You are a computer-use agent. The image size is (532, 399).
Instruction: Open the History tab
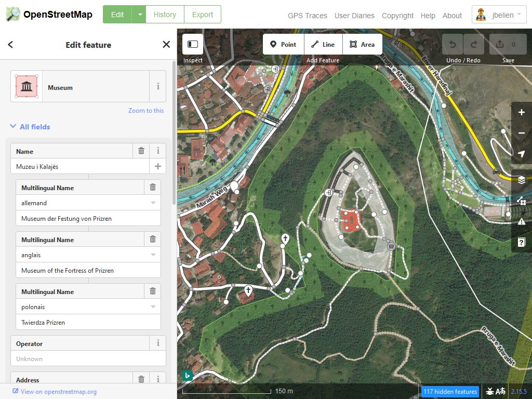(165, 15)
